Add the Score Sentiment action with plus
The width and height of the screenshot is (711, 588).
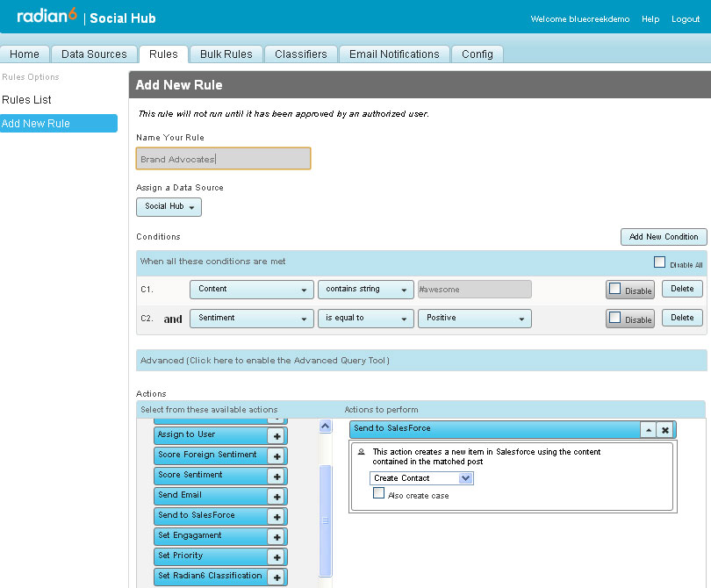pos(276,477)
